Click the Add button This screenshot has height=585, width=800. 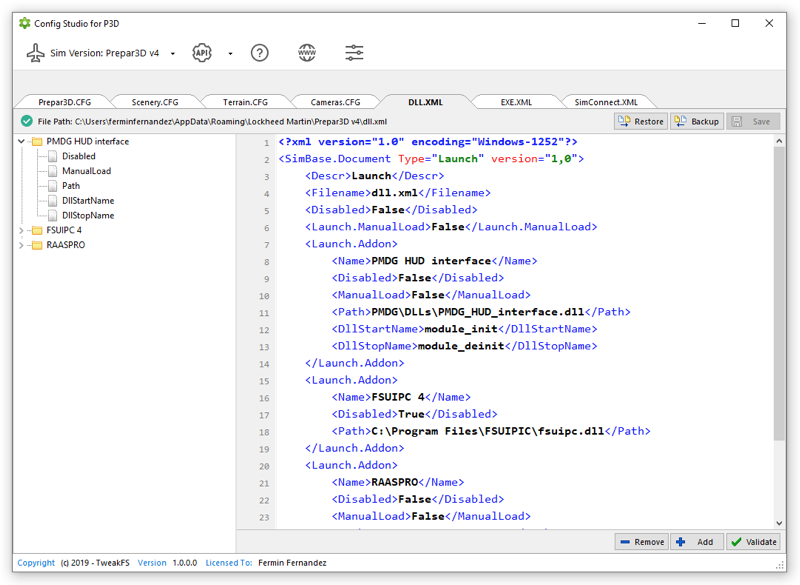point(697,542)
